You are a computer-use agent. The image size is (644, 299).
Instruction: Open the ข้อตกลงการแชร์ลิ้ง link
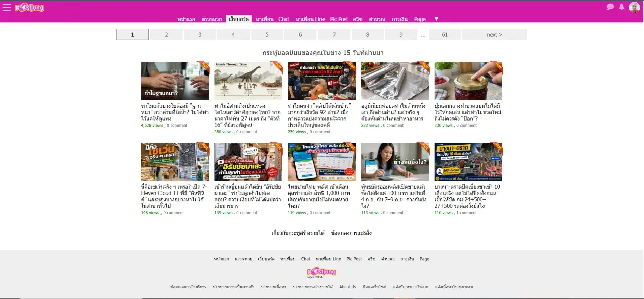pyautogui.click(x=351, y=233)
